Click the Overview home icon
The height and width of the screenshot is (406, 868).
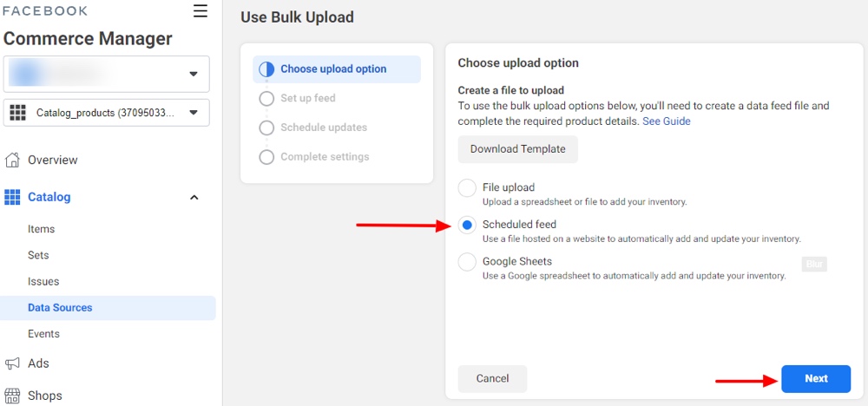pos(11,160)
